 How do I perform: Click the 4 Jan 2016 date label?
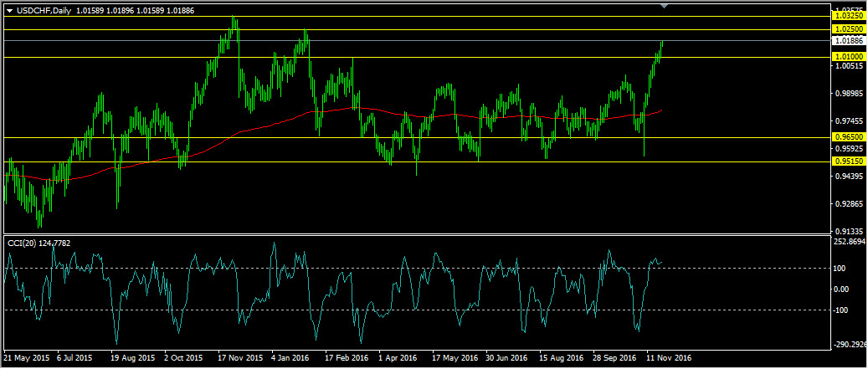[293, 356]
